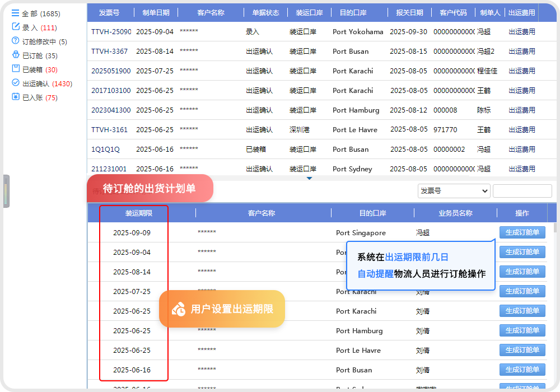This screenshot has height=392, width=560.
Task: Open invoice 1Q1Q1Q
Action: coord(105,149)
